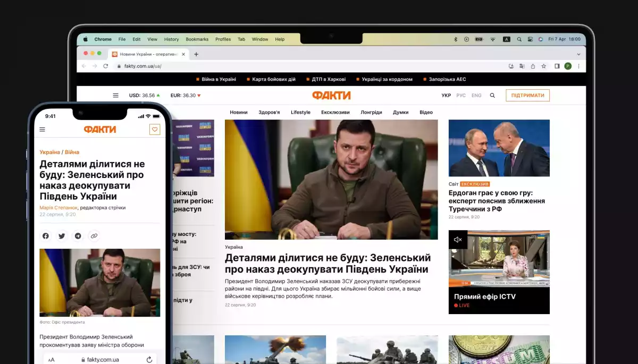
Task: Share the article via Telegram on the phone
Action: tap(78, 236)
